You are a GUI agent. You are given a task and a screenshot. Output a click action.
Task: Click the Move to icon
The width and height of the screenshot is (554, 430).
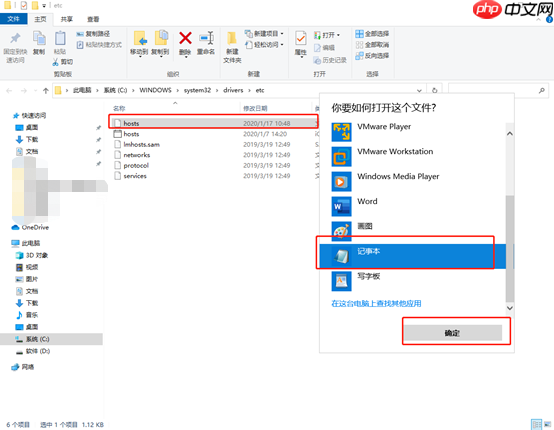coord(140,39)
